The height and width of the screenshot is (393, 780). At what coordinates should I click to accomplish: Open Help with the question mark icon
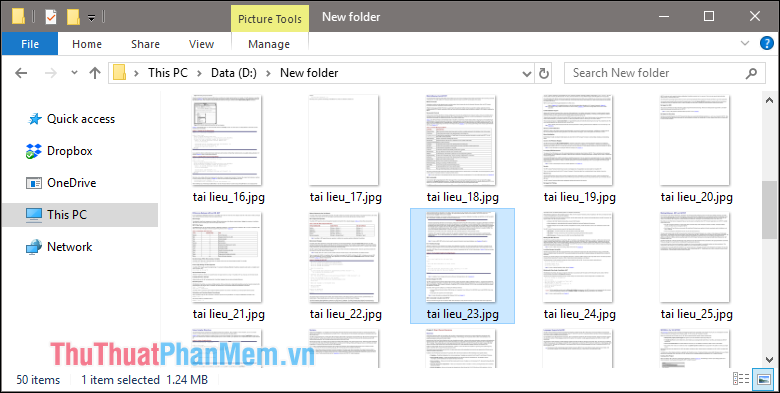(x=767, y=43)
